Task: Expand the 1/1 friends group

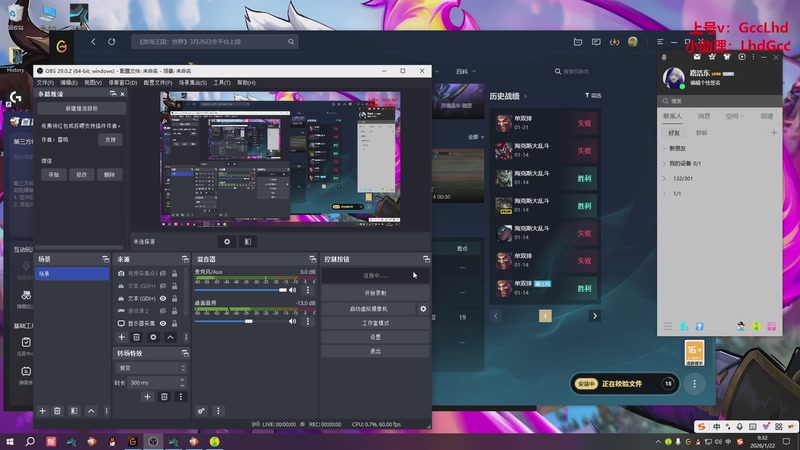Action: 664,193
